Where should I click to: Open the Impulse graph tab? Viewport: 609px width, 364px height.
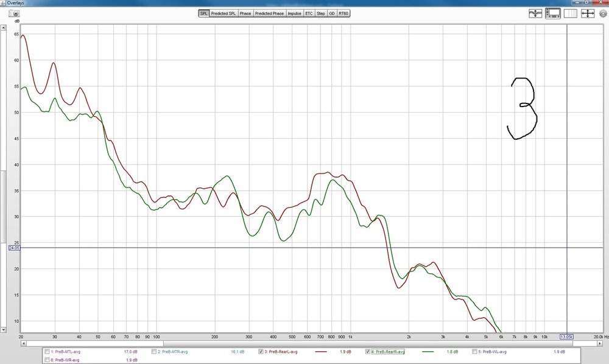coord(294,13)
